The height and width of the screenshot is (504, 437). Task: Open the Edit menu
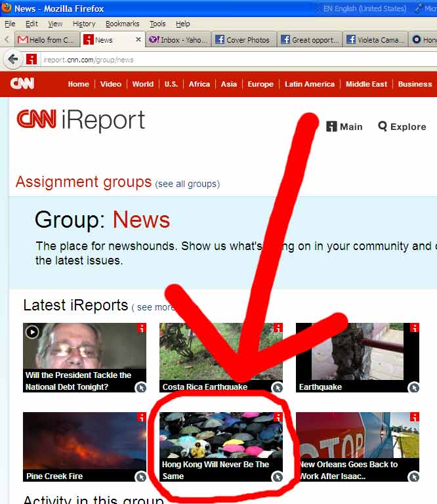pyautogui.click(x=31, y=24)
